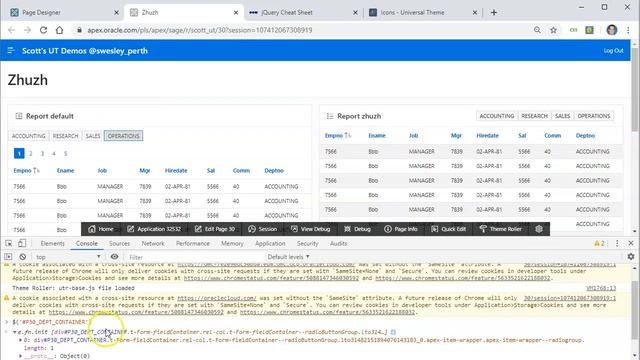This screenshot has width=640, height=360.
Task: Go to browser home page icon
Action: pyautogui.click(x=60, y=30)
